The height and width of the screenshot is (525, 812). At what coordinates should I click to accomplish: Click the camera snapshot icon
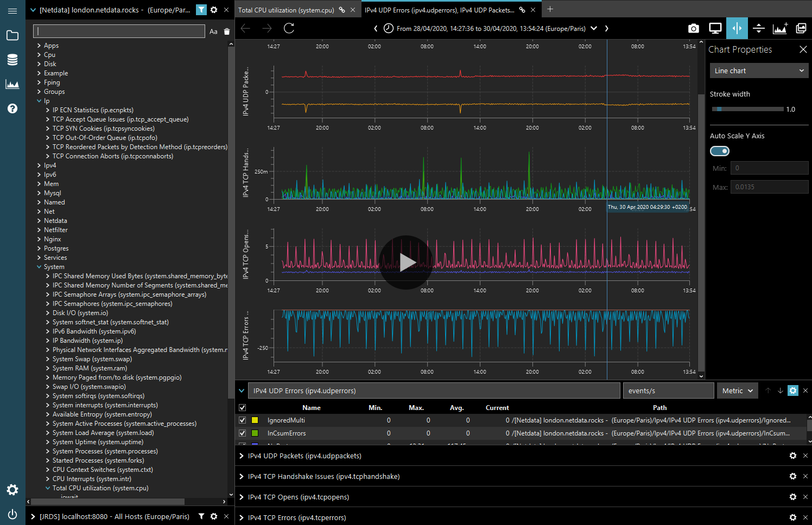(693, 29)
